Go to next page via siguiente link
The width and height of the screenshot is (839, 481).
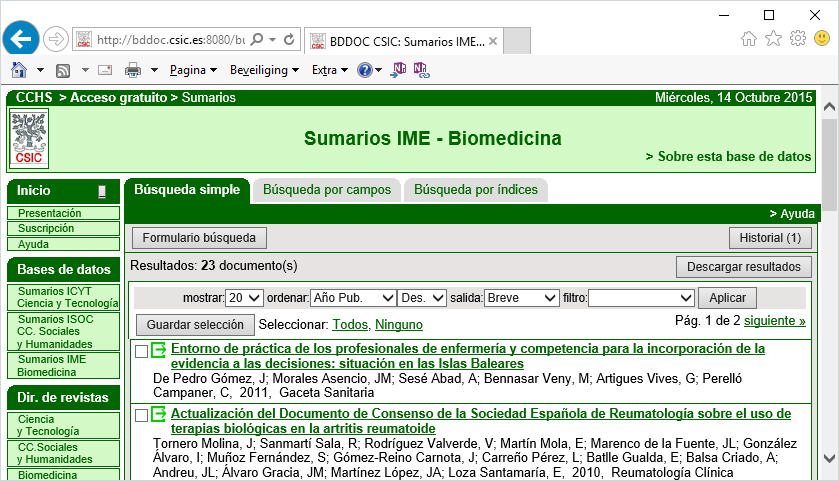tap(775, 321)
